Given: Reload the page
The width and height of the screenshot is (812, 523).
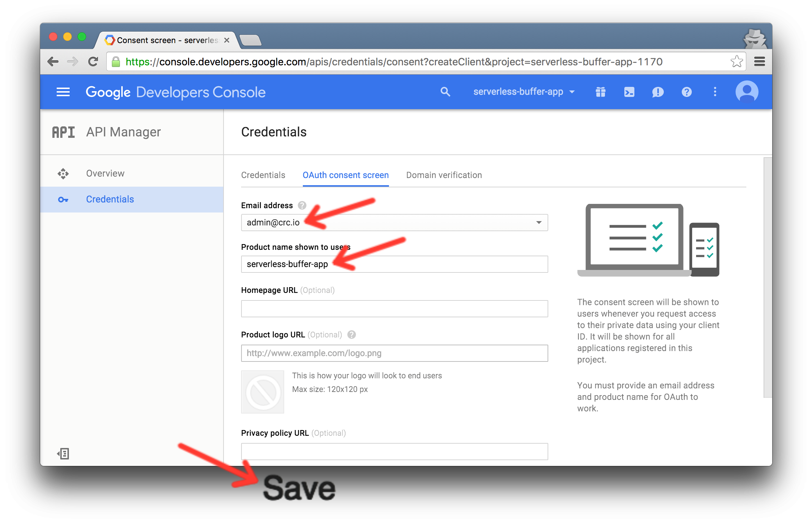Looking at the screenshot, I should coord(93,62).
